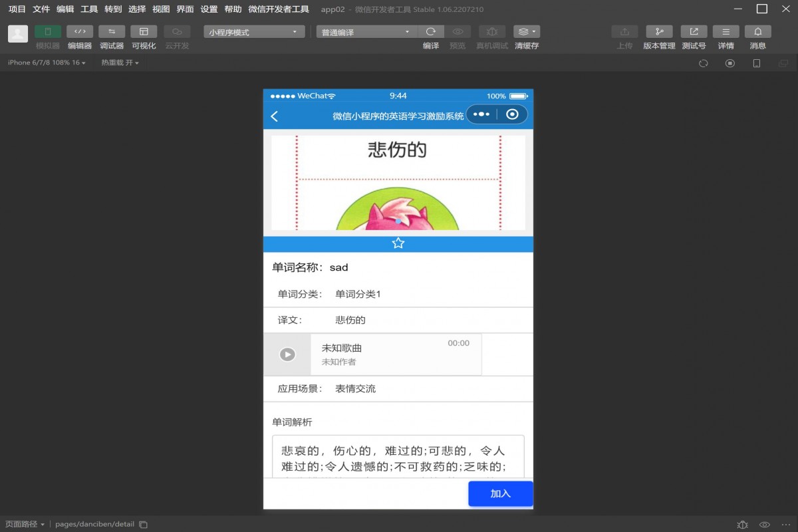
Task: Click the pages/danciben/detail path text
Action: tap(95, 524)
